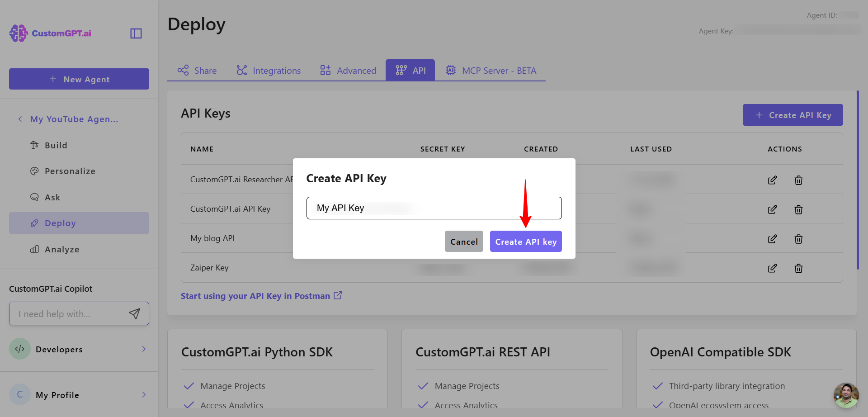Image resolution: width=868 pixels, height=417 pixels.
Task: Collapse the sidebar with the panel icon
Action: click(136, 33)
